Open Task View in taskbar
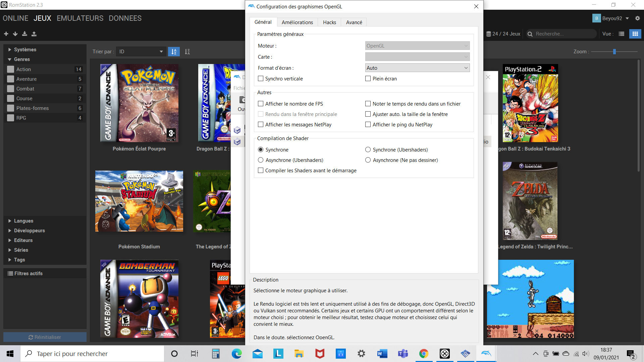This screenshot has width=644, height=362. click(x=195, y=354)
